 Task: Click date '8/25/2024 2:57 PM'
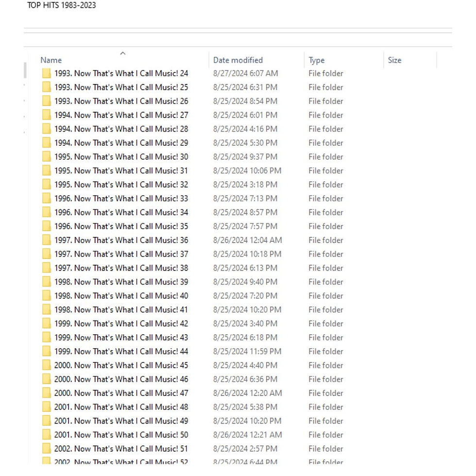pyautogui.click(x=245, y=449)
